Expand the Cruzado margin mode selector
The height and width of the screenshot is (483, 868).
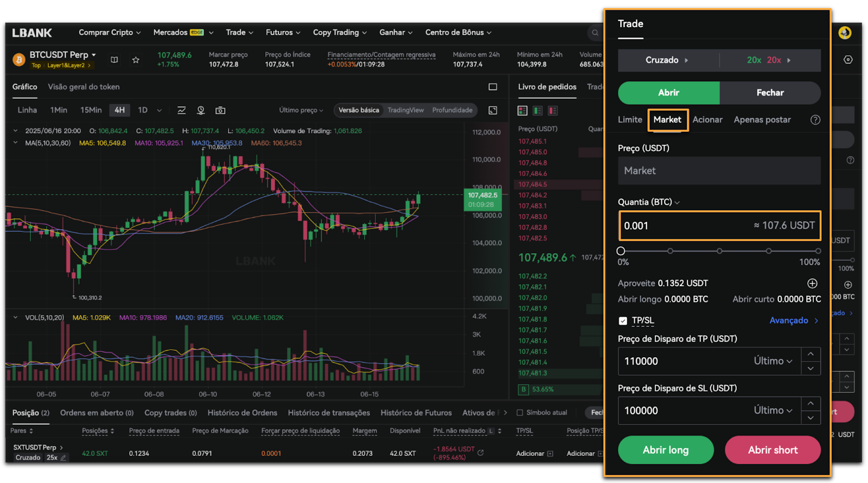(x=667, y=60)
